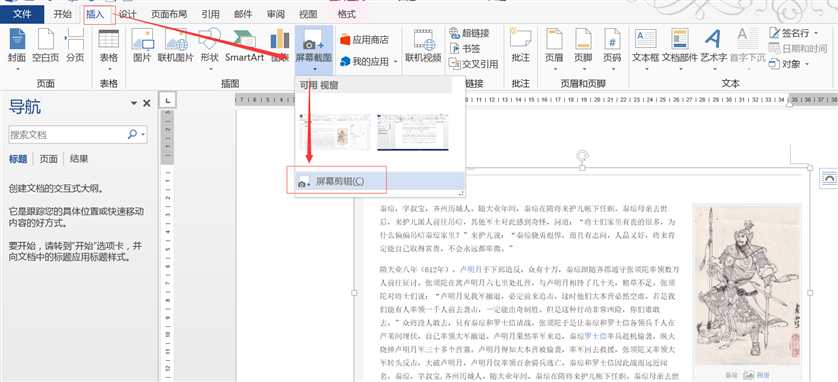Switch to the Mailings (邮件) tab
The width and height of the screenshot is (838, 382).
click(x=243, y=14)
